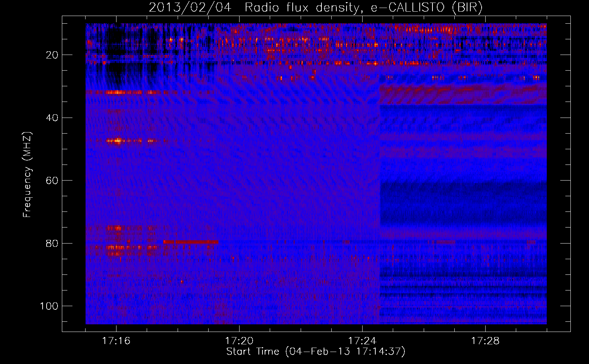Viewport: 589px width, 364px height.
Task: Click the 17:16 time tick label
Action: 116,341
